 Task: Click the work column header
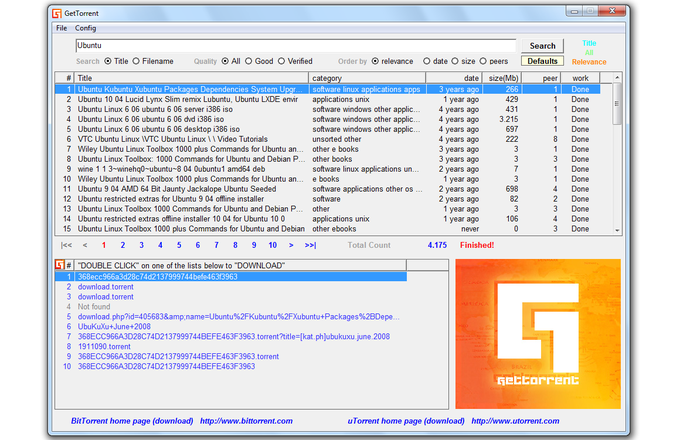coord(580,78)
